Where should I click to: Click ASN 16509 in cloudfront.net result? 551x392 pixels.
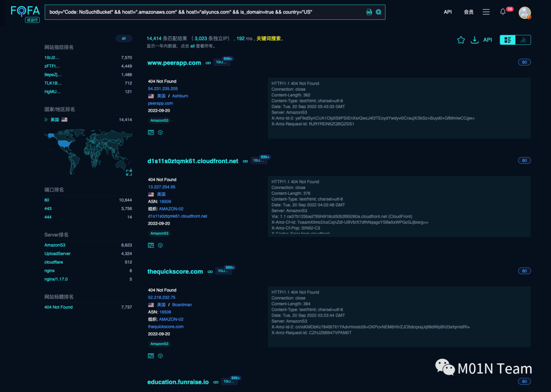[165, 202]
